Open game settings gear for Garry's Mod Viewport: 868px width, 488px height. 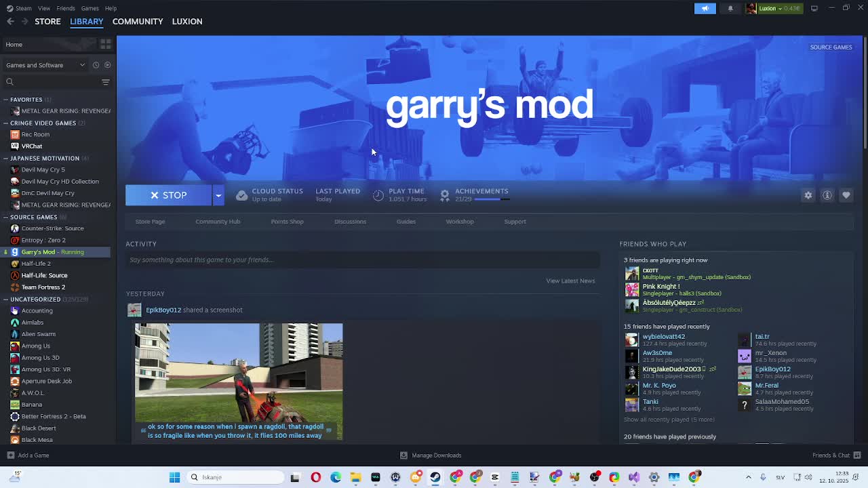point(808,195)
